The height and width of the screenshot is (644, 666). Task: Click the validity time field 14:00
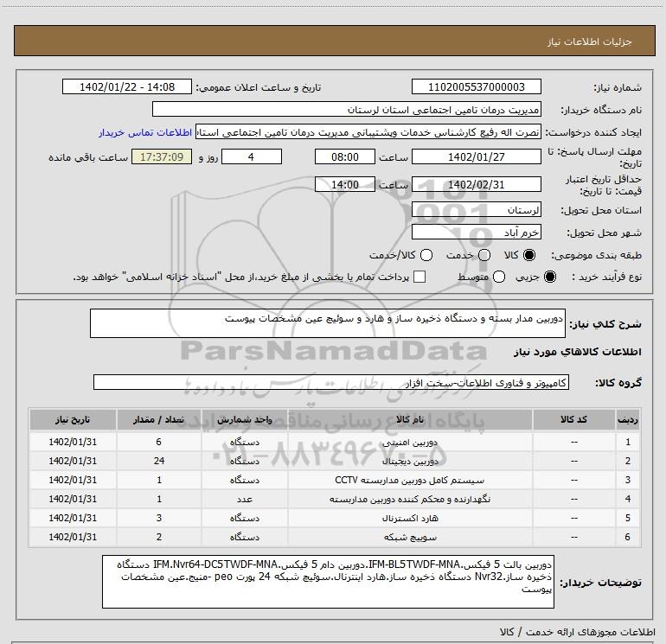[x=345, y=185]
